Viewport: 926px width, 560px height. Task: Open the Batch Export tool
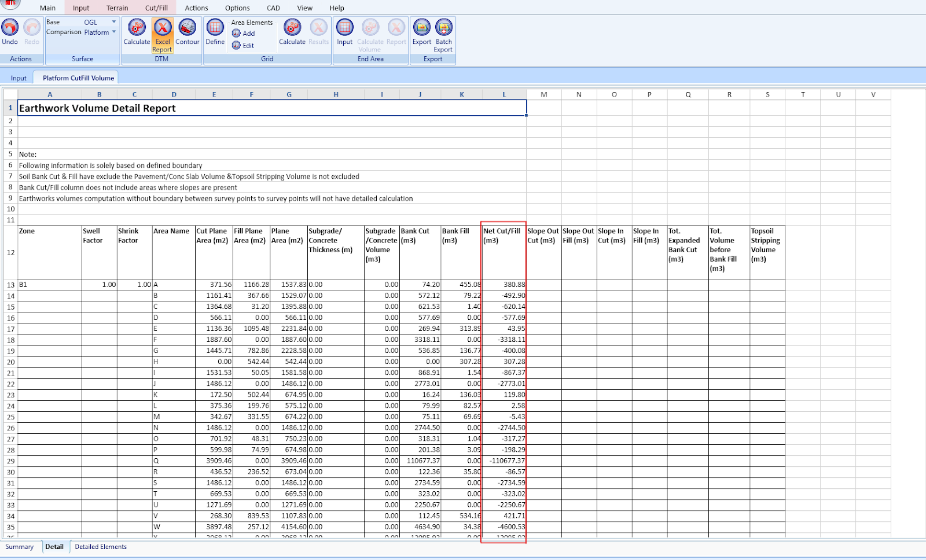tap(444, 28)
